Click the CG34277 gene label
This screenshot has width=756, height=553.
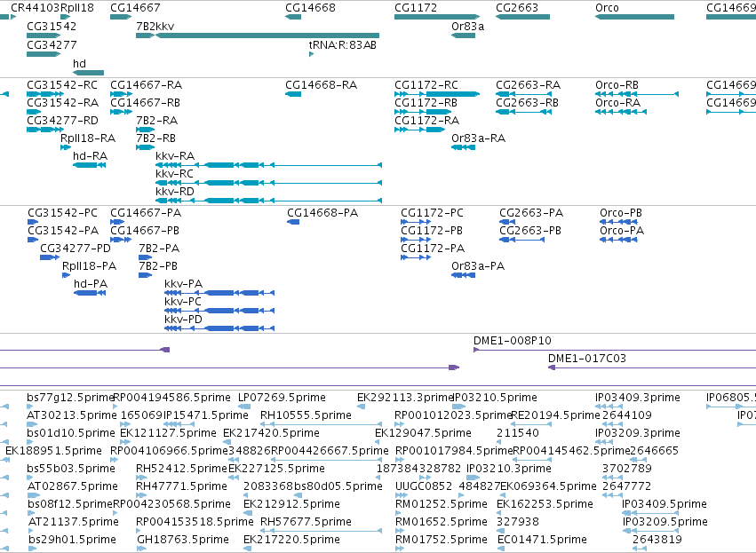click(x=52, y=45)
